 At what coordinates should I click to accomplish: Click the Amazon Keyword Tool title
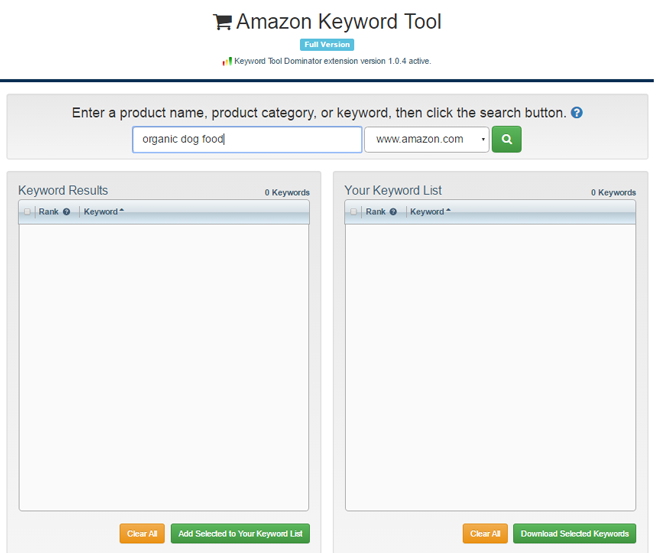[x=339, y=21]
